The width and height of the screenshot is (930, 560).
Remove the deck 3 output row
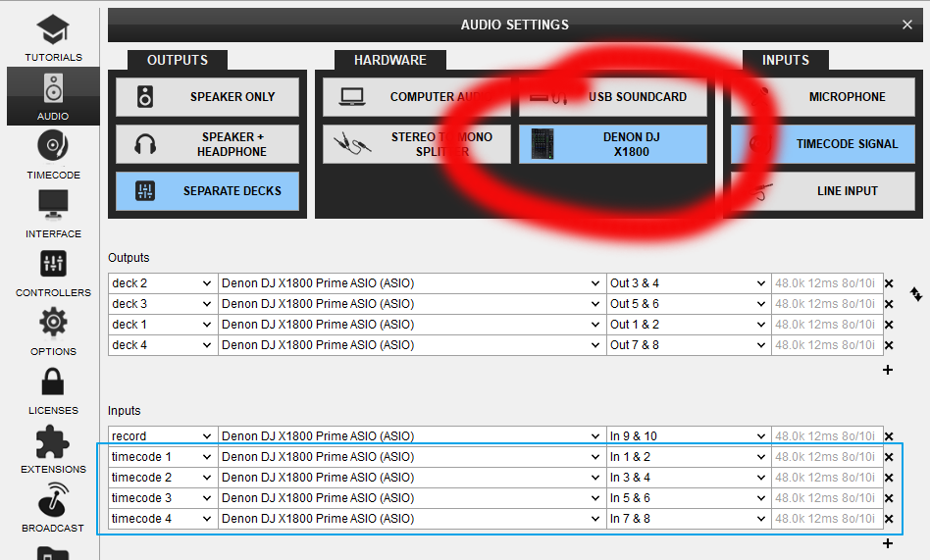[x=889, y=304]
